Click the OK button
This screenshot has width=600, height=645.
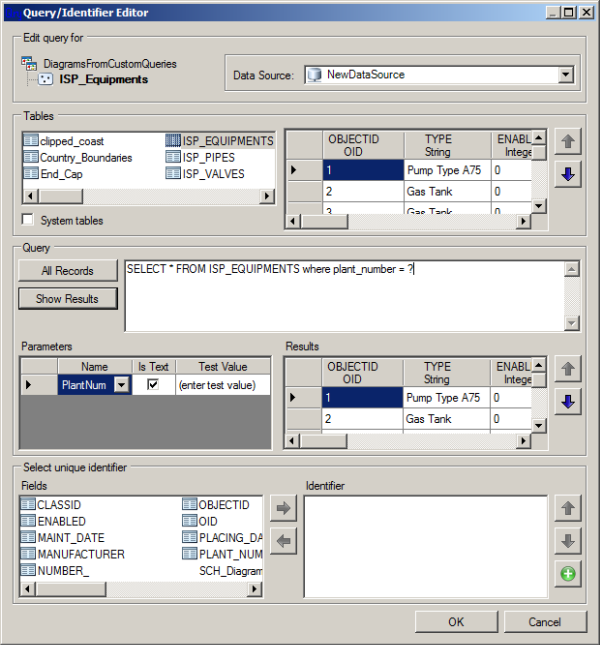coord(455,622)
